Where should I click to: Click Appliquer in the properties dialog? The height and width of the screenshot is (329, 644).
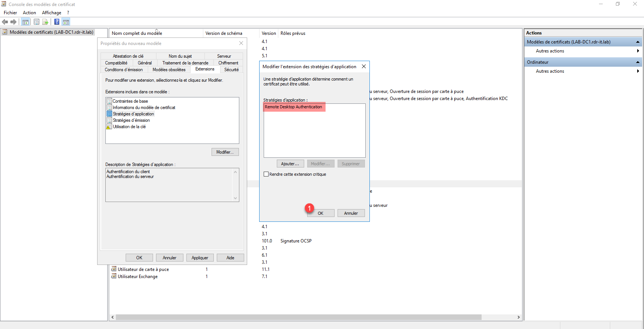click(x=200, y=258)
